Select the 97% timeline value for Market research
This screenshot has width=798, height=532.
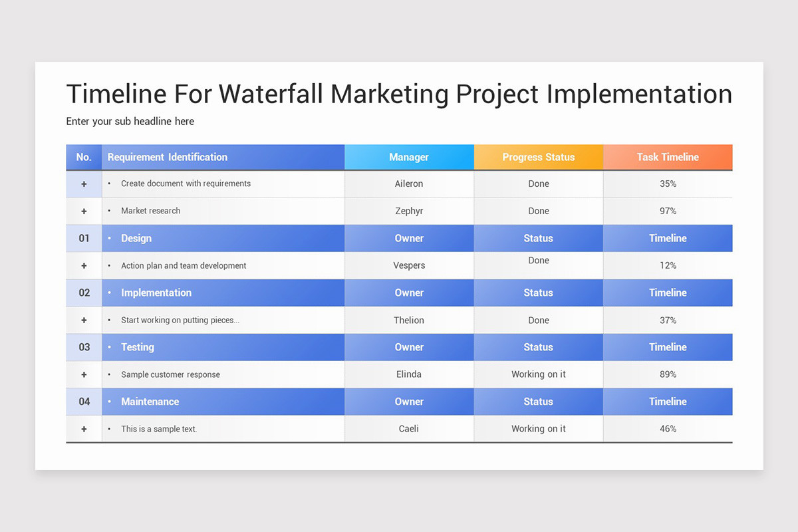[x=668, y=211]
